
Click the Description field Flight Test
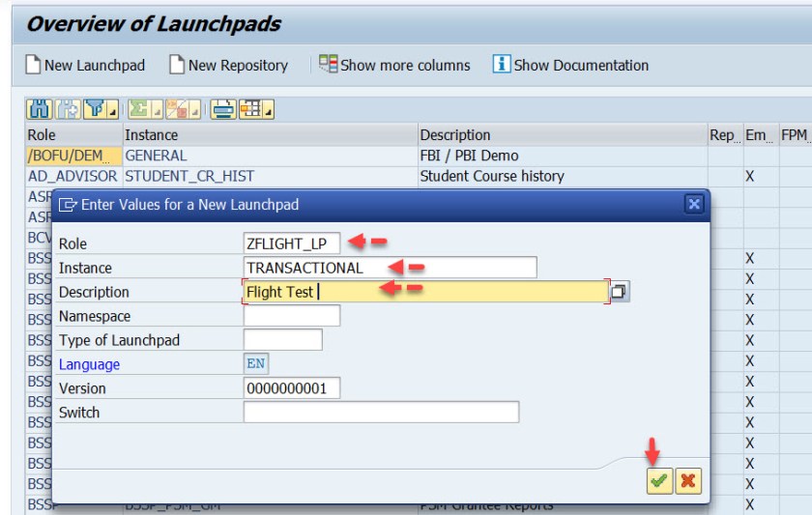point(425,292)
